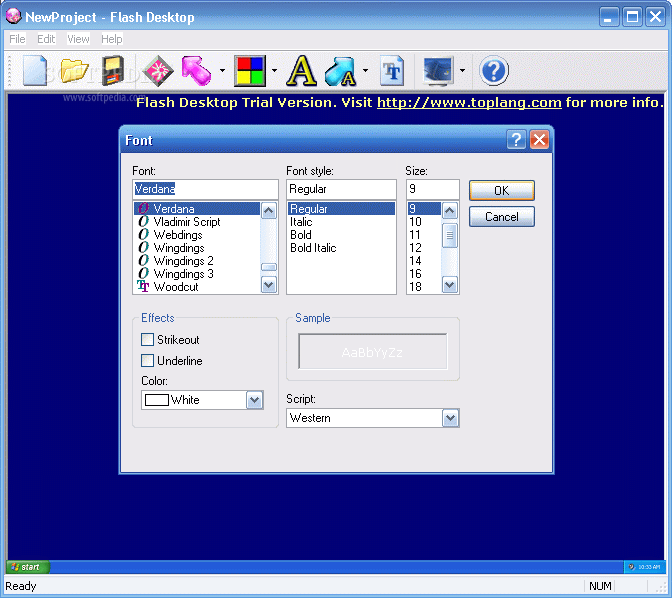Enable the Strikeout checkbox
The height and width of the screenshot is (598, 672).
(x=147, y=340)
